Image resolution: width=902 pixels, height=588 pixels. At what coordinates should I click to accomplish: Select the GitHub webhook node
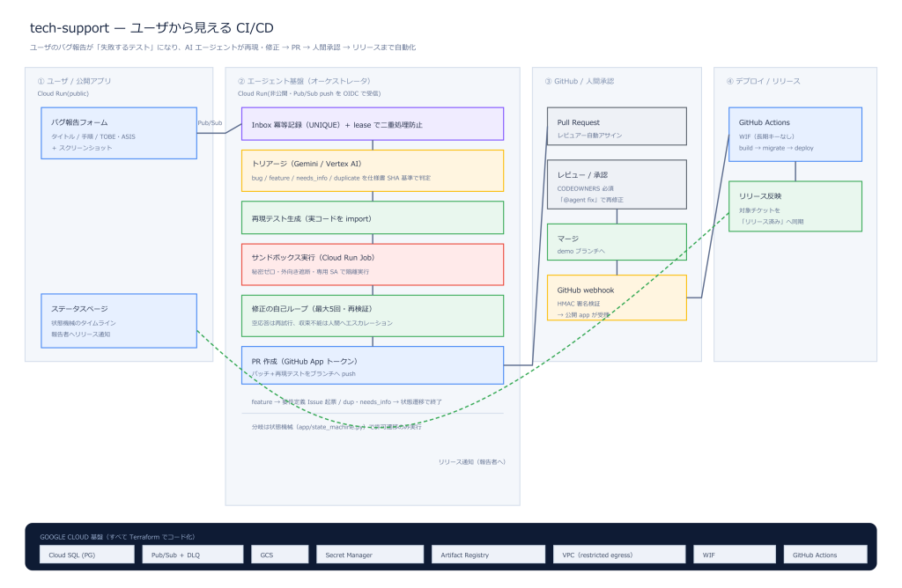point(617,298)
